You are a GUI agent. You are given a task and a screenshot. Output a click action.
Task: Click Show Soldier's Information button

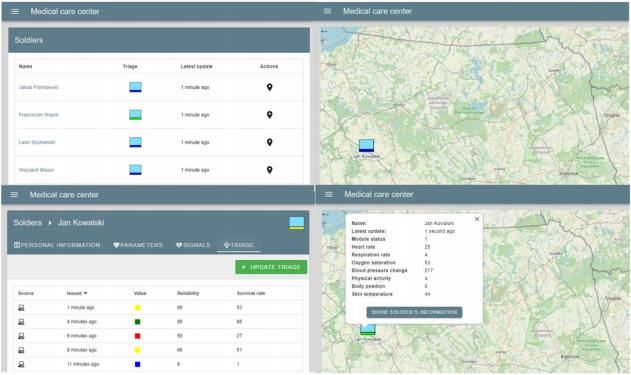coord(414,312)
